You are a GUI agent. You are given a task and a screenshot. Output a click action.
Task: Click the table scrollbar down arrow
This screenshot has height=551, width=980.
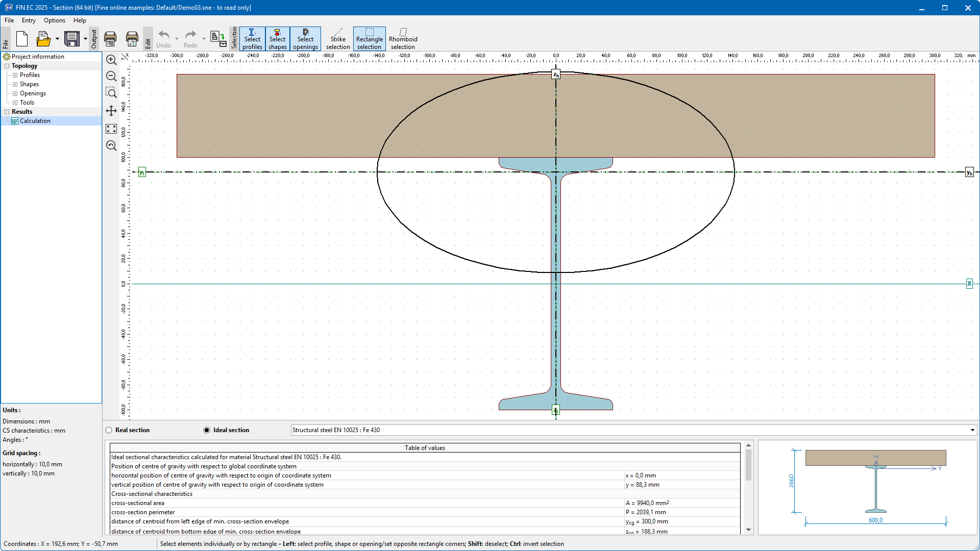(748, 530)
